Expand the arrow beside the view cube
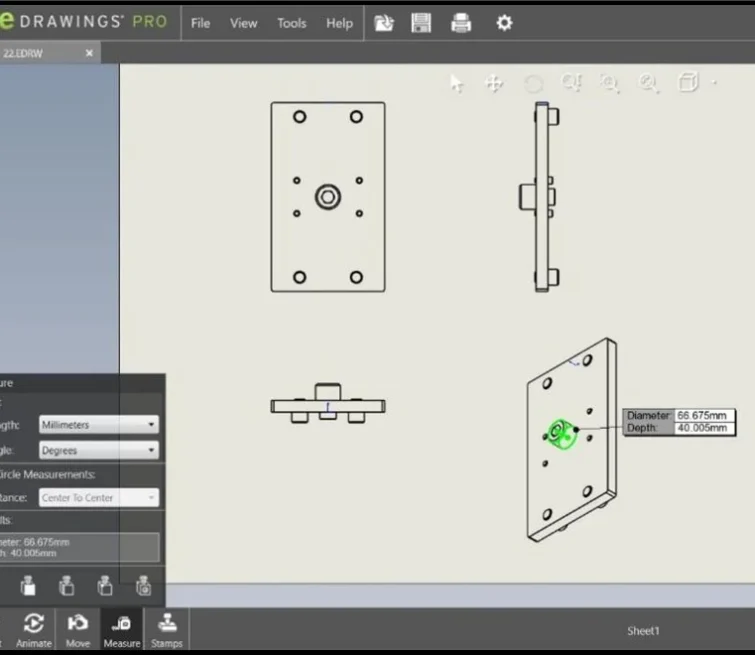 tap(714, 83)
